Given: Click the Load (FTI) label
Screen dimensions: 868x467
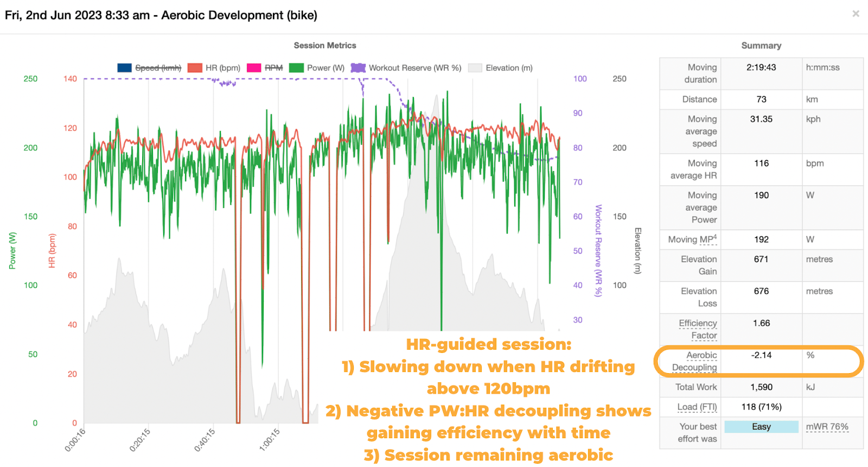Looking at the screenshot, I should [x=697, y=407].
